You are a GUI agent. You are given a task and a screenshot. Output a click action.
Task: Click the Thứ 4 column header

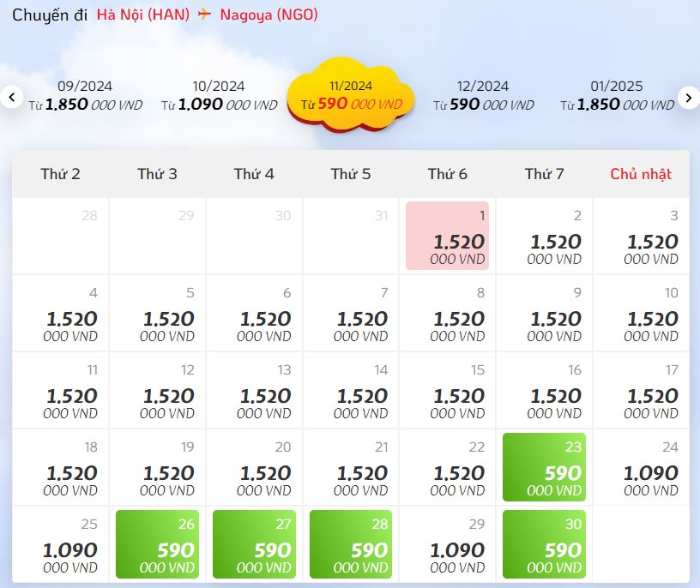pos(254,174)
